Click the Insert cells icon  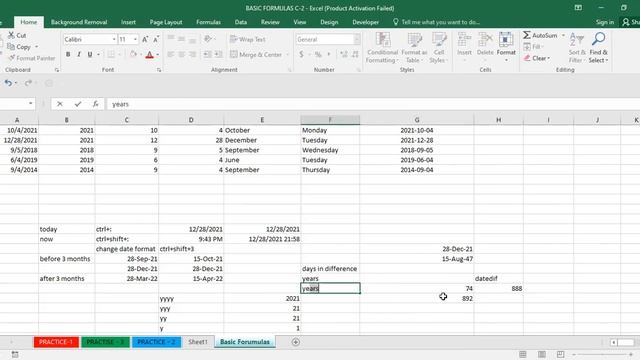464,40
